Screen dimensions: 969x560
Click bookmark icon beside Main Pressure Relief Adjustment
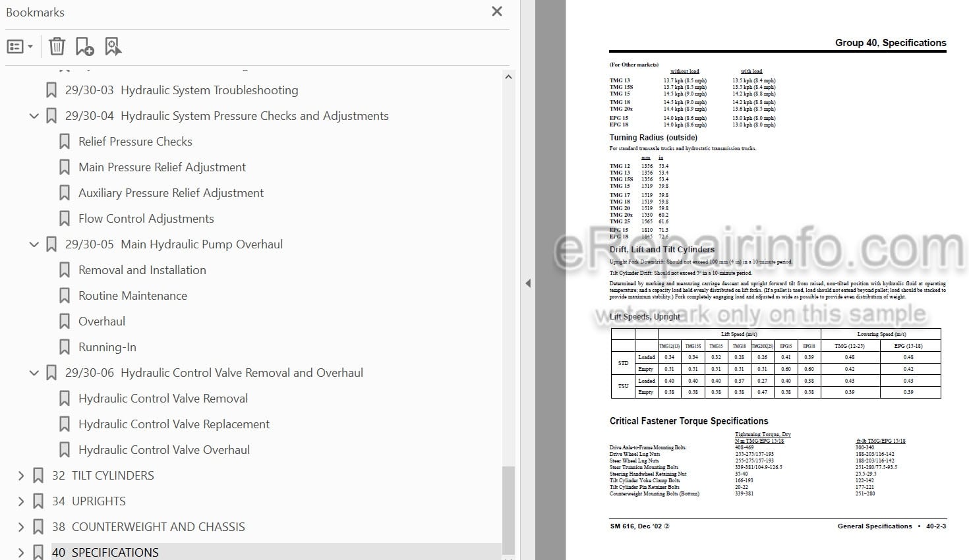click(x=65, y=167)
